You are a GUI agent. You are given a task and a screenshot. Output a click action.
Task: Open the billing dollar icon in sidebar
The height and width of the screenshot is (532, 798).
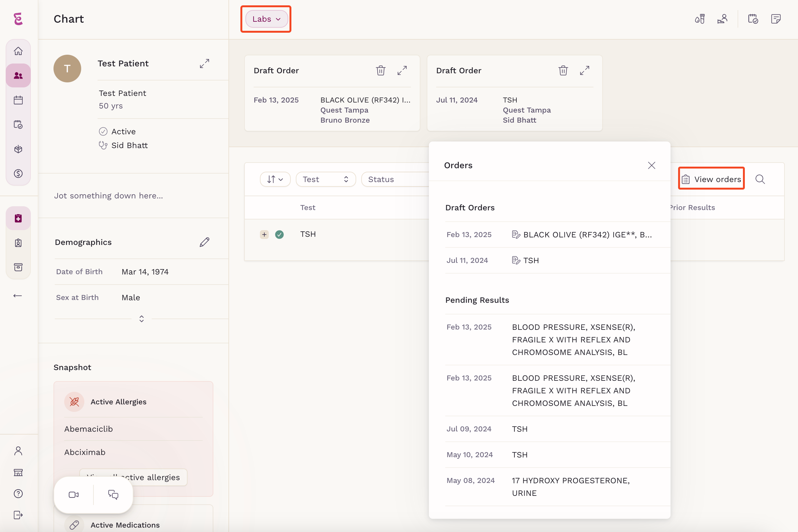(x=18, y=173)
